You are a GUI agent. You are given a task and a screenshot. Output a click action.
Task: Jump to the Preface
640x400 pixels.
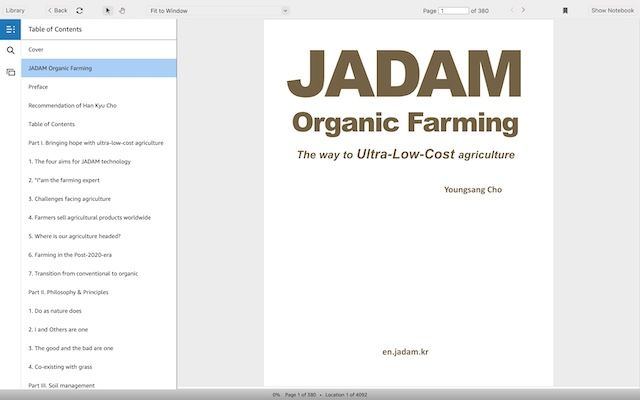(99, 87)
